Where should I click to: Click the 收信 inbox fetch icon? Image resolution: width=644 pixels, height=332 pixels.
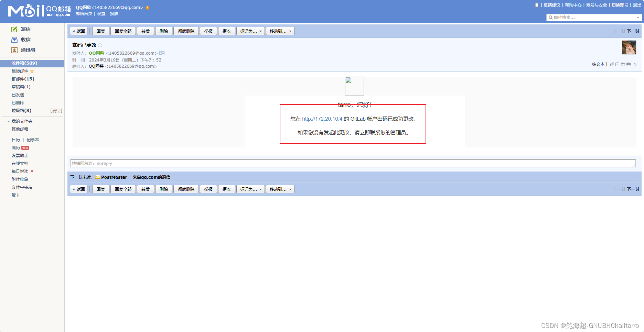(x=14, y=40)
